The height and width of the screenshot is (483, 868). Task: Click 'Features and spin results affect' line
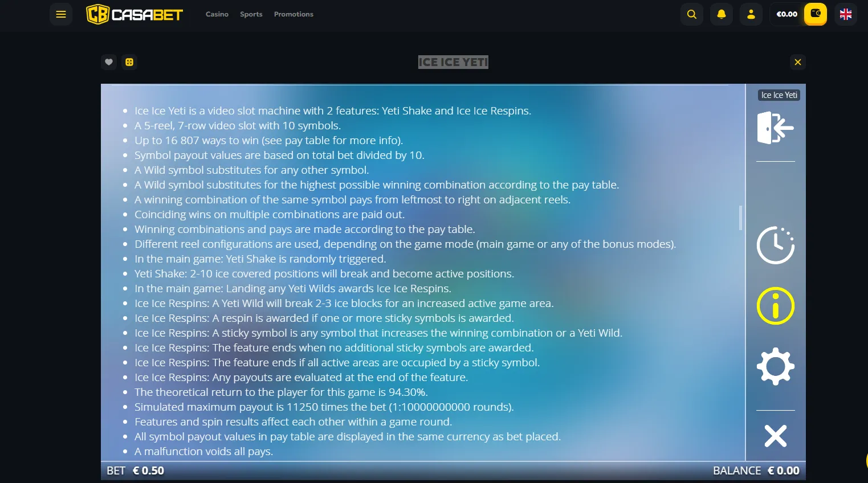pos(293,421)
